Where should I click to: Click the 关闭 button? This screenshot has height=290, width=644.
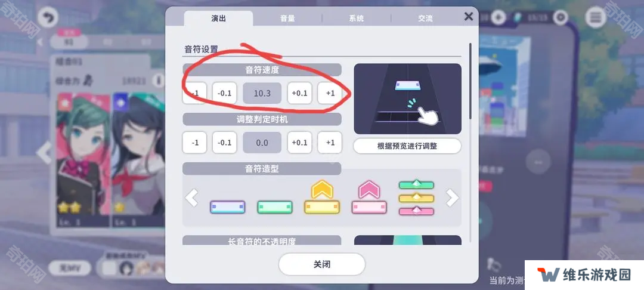tap(321, 264)
